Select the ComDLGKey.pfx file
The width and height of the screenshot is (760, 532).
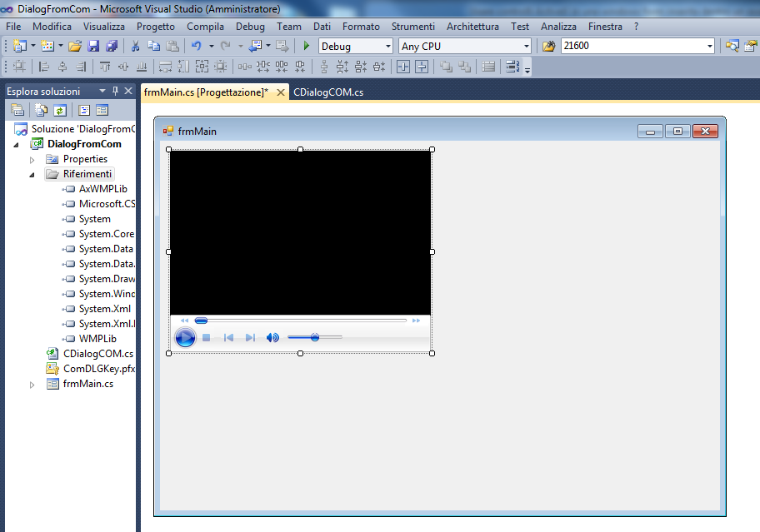(x=99, y=369)
